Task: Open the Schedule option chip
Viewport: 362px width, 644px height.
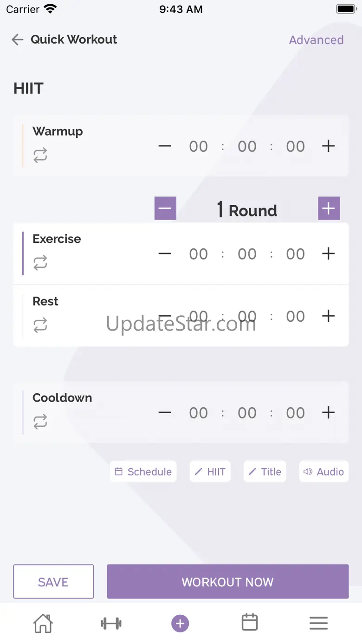Action: (x=143, y=472)
